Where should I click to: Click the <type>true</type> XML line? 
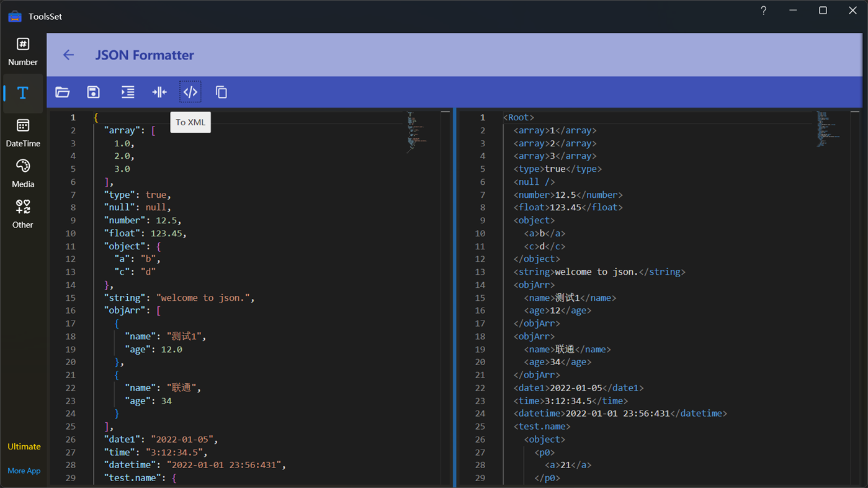[x=558, y=169]
